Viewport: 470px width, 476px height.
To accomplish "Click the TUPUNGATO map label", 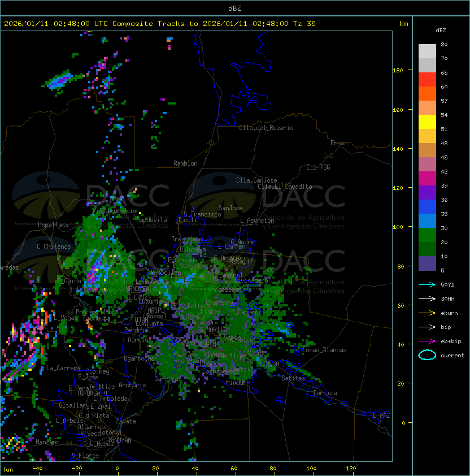I will coord(92,393).
